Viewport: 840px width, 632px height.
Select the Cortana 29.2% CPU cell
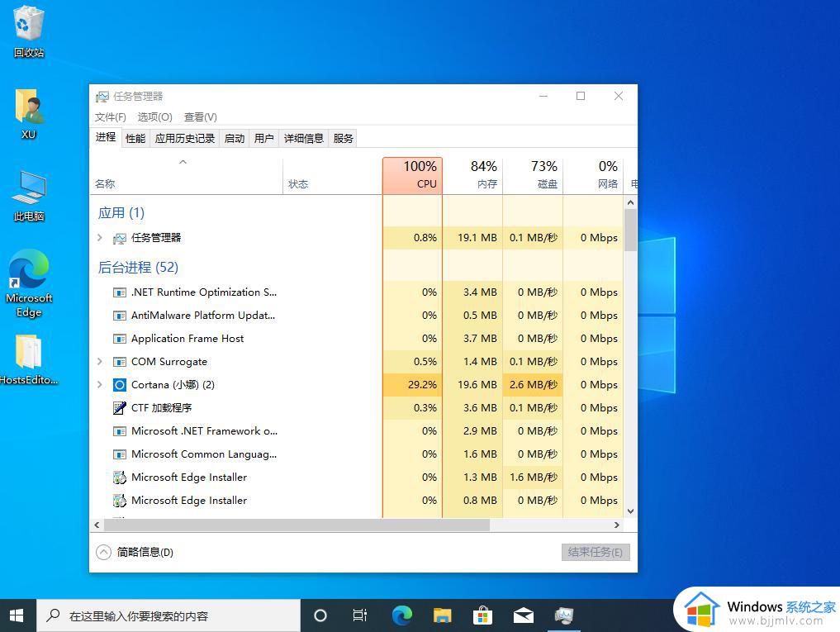[412, 385]
